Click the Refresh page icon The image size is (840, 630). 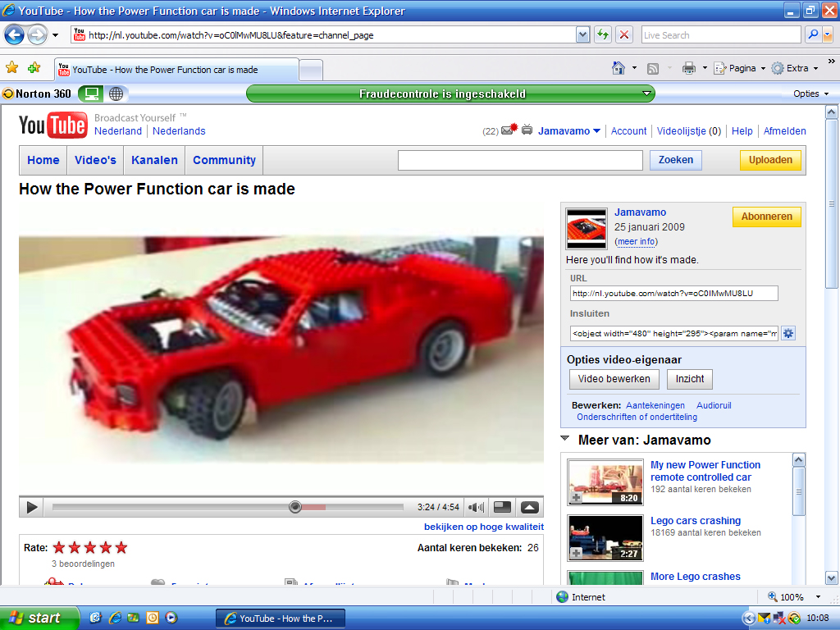tap(603, 35)
